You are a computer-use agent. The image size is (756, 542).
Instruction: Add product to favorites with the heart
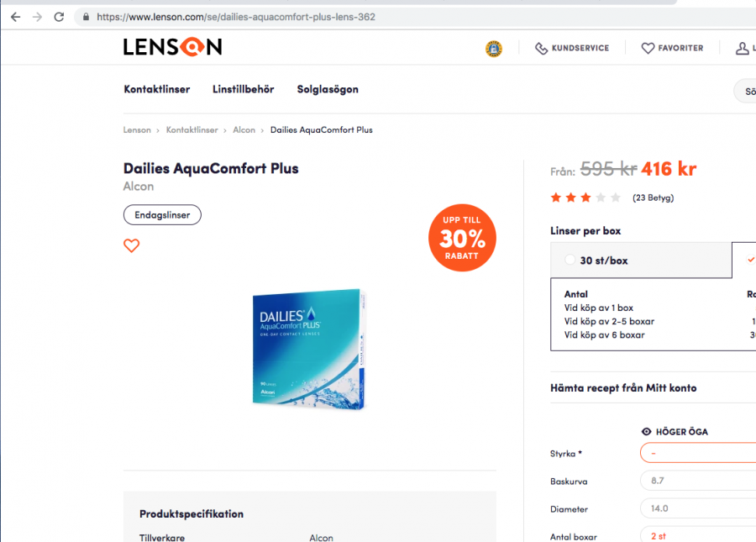131,246
